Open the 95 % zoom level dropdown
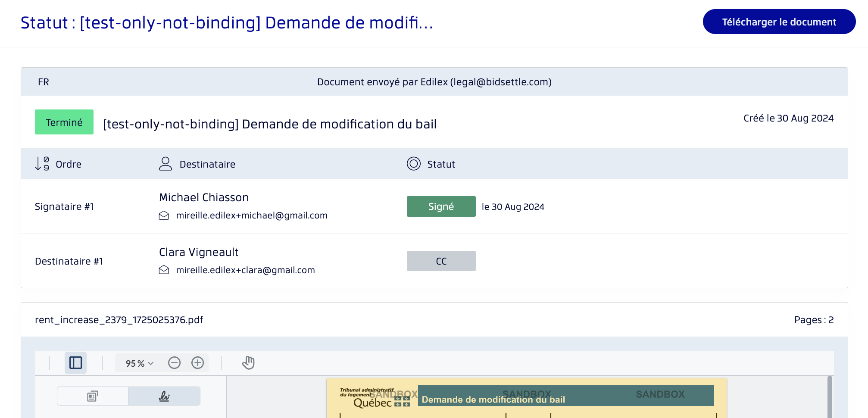This screenshot has height=418, width=868. 139,363
